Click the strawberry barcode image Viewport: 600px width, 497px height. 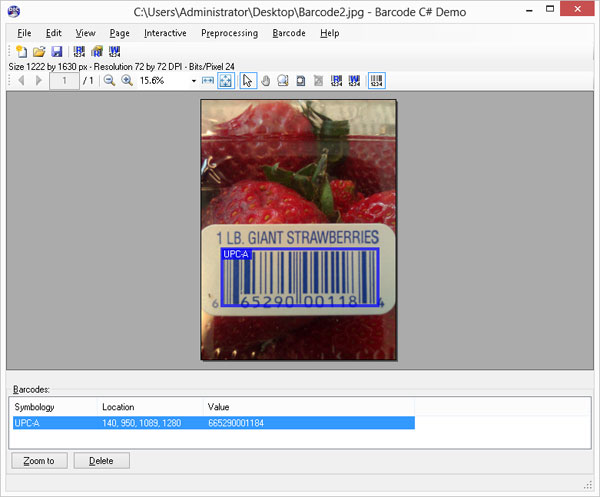pos(298,230)
